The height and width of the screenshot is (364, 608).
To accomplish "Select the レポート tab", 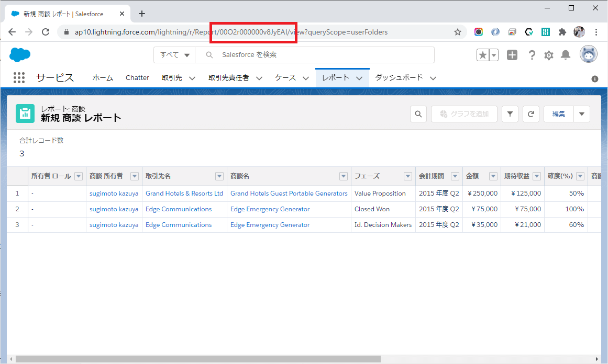I will [x=335, y=78].
